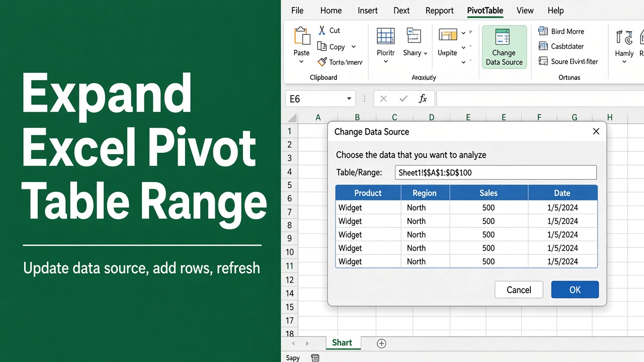644x362 pixels.
Task: Click the formula bar cancel X icon
Action: point(383,99)
